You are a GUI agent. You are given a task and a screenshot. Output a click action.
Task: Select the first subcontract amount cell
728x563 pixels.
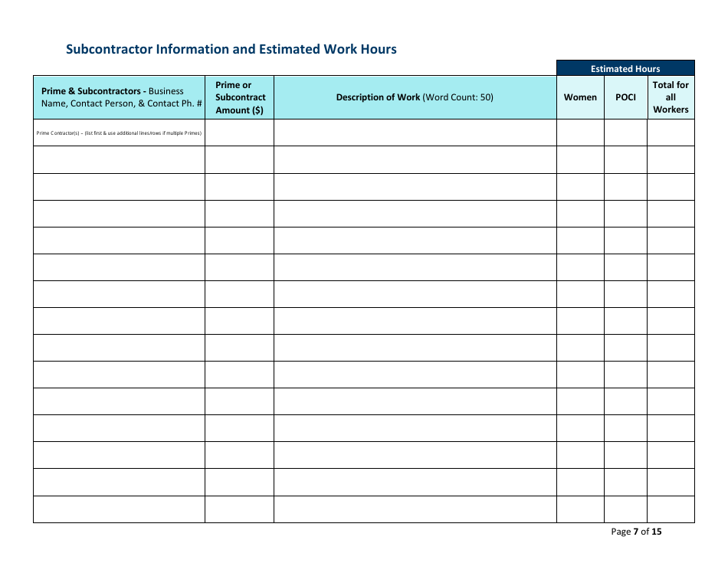pyautogui.click(x=239, y=159)
